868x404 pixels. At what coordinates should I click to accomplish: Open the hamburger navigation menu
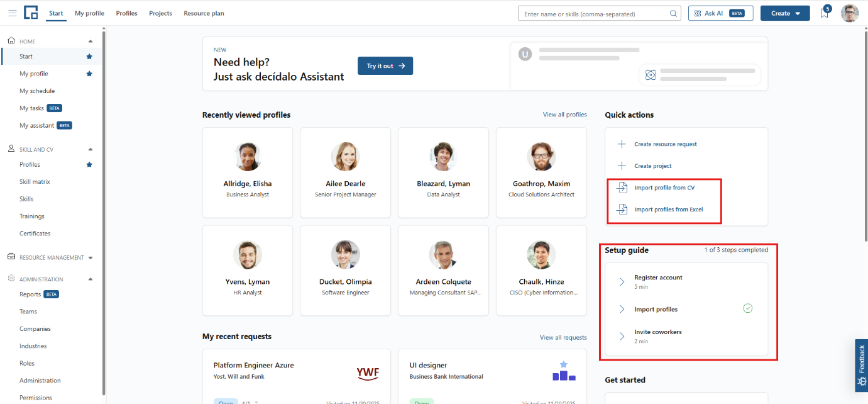[13, 13]
